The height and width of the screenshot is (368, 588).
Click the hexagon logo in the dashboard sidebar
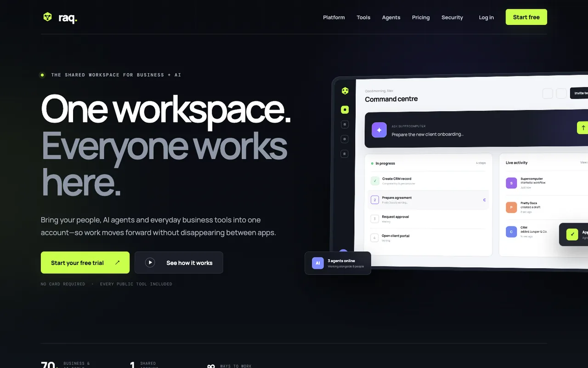click(x=345, y=91)
